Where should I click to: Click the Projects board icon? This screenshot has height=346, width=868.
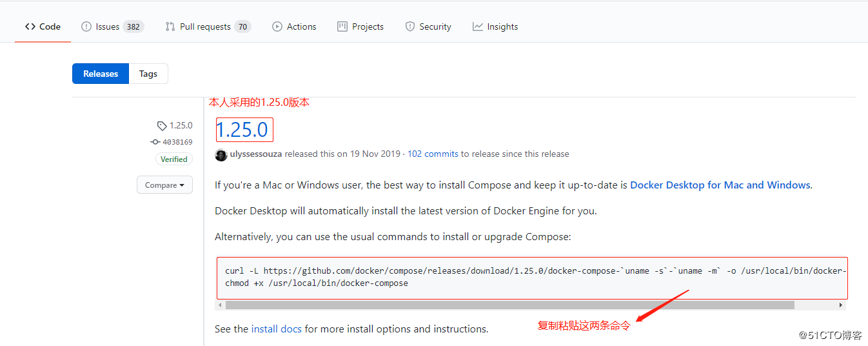coord(342,26)
